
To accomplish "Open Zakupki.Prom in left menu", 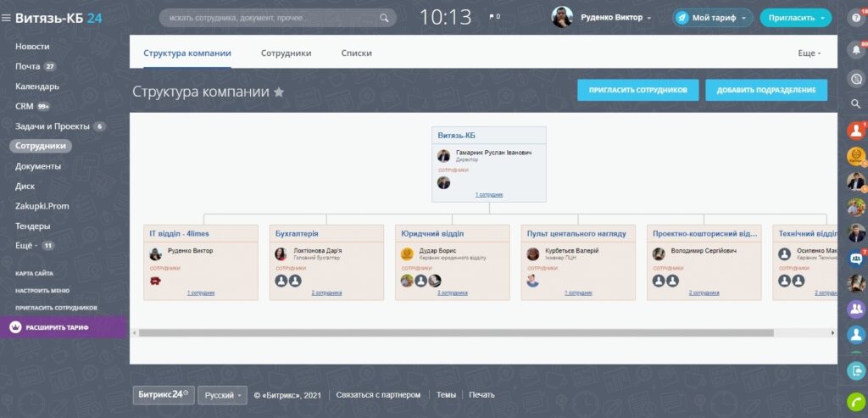I will point(42,206).
